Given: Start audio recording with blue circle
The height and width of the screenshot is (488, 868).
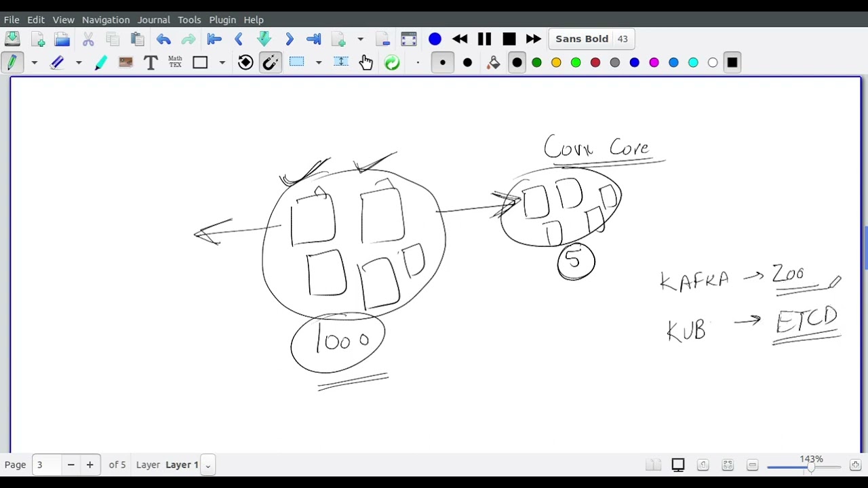Looking at the screenshot, I should point(435,39).
